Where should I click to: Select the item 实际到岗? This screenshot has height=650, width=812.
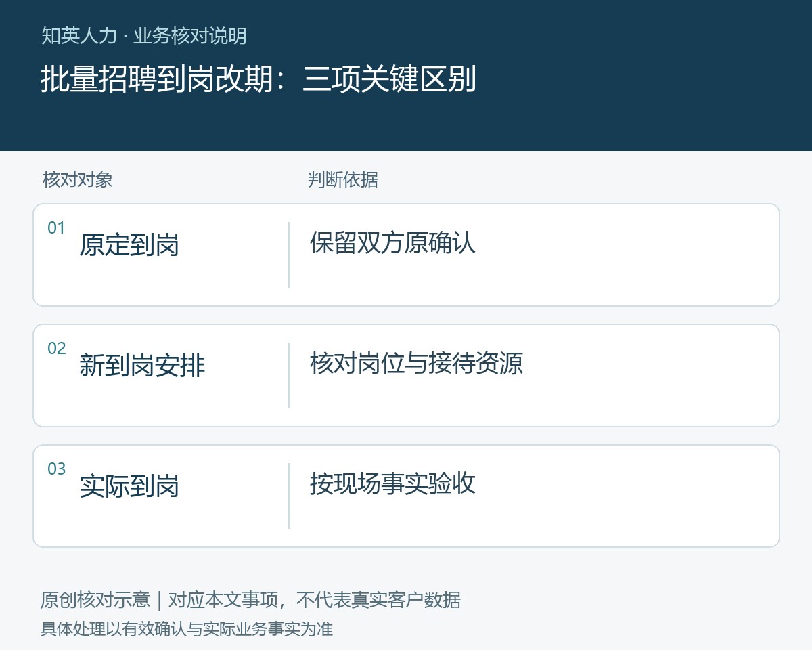point(129,486)
